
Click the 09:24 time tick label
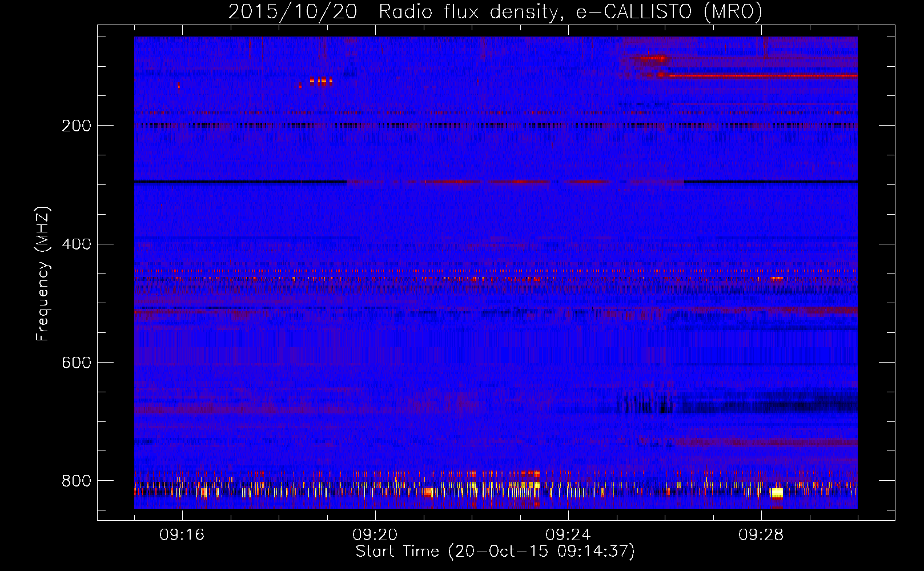568,535
